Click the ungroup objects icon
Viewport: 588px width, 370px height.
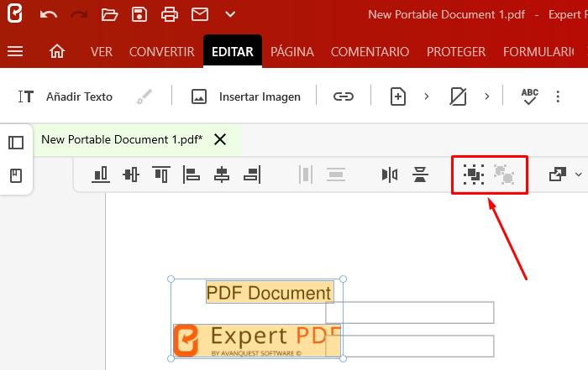tap(504, 175)
